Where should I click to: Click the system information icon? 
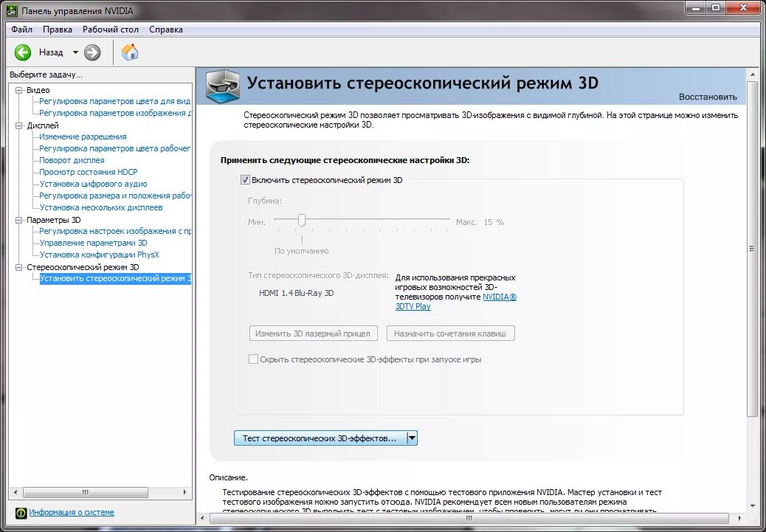(x=21, y=513)
